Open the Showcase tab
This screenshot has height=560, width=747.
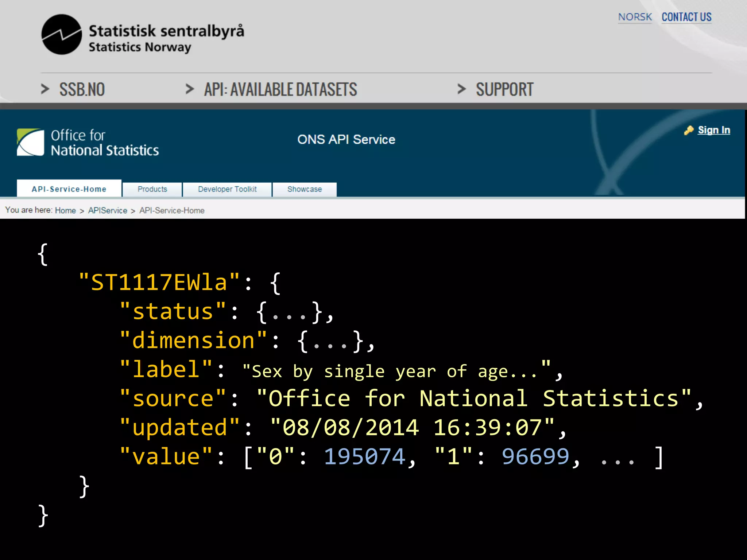coord(305,189)
